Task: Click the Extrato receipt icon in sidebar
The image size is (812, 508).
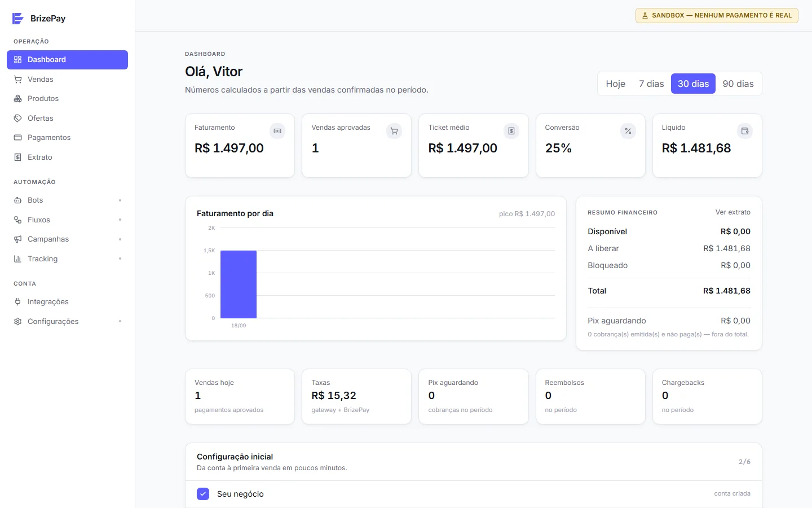Action: coord(17,157)
